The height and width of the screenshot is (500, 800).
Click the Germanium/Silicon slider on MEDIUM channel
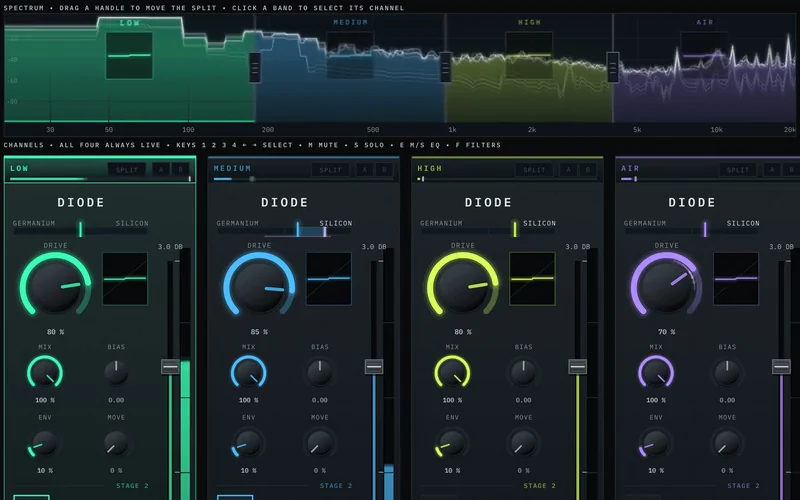pyautogui.click(x=284, y=230)
